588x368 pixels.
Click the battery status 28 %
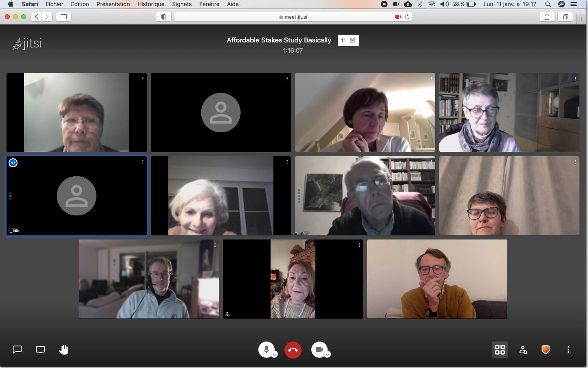point(464,4)
